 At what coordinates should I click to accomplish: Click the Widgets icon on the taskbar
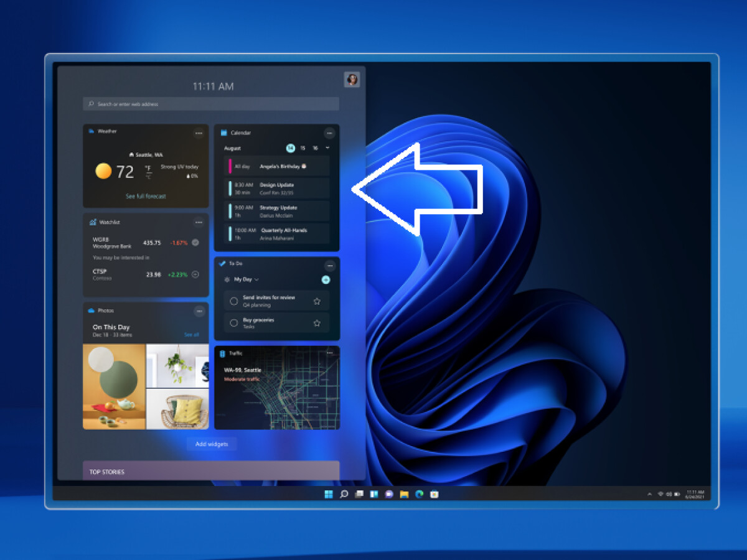[x=374, y=494]
